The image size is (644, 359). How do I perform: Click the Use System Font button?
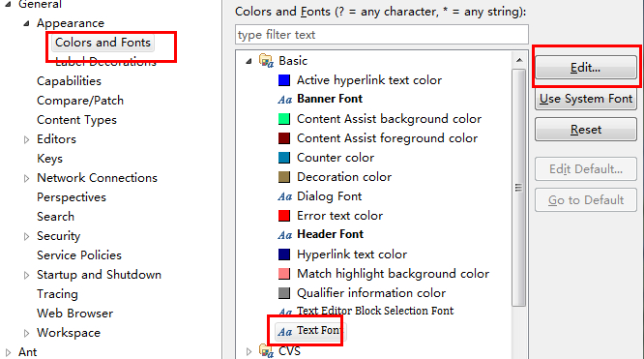tap(586, 99)
